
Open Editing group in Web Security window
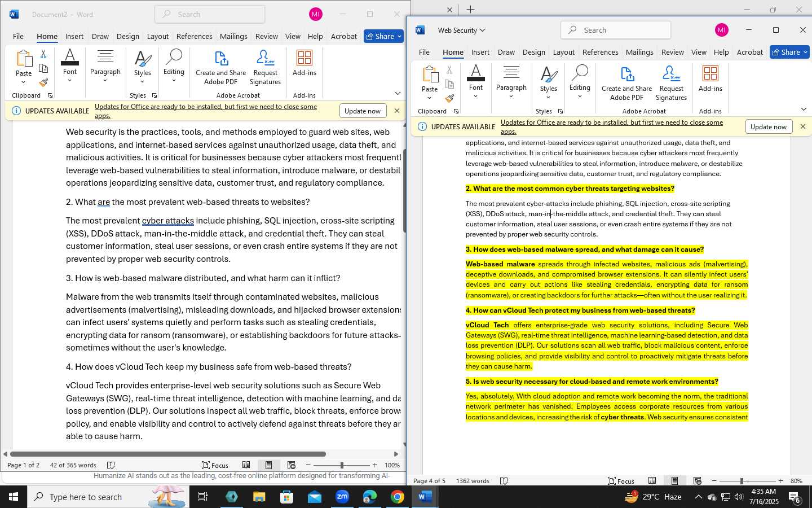580,81
